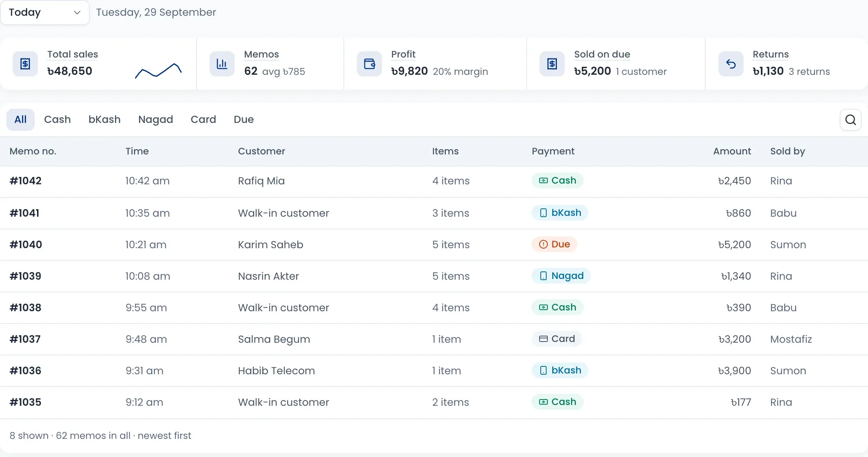
Task: Click the Profit wallet icon
Action: (369, 64)
